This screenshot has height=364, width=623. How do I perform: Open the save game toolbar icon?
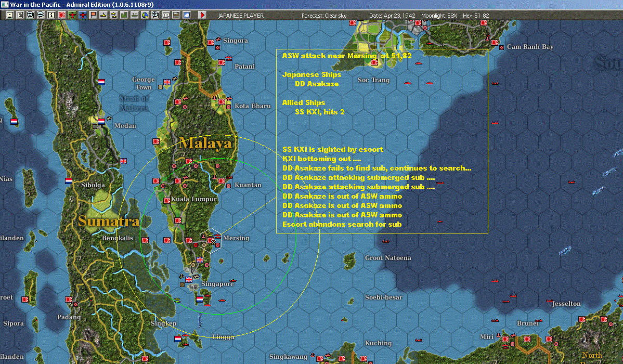10,15
